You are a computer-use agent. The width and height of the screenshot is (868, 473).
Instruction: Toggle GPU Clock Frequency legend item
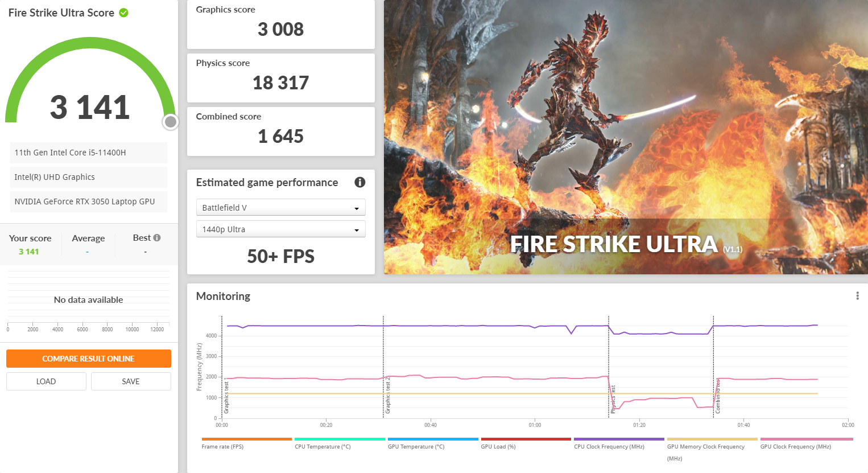[x=806, y=443]
